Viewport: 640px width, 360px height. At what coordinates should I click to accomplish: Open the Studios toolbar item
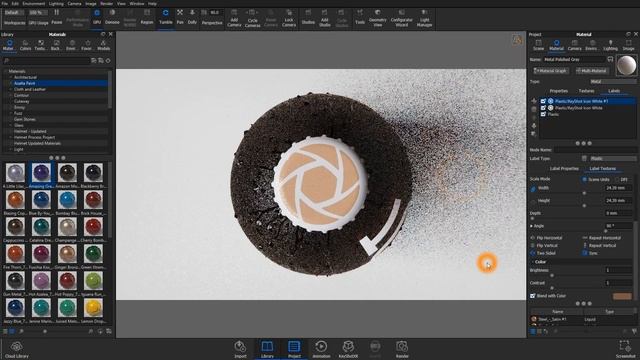click(308, 18)
